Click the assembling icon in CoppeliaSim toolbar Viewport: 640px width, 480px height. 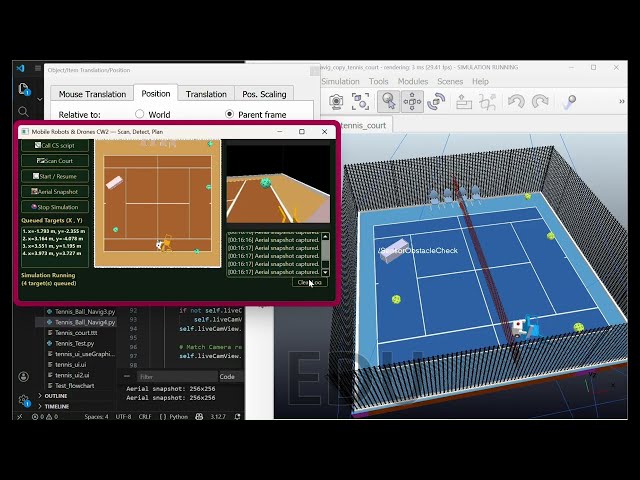point(464,101)
